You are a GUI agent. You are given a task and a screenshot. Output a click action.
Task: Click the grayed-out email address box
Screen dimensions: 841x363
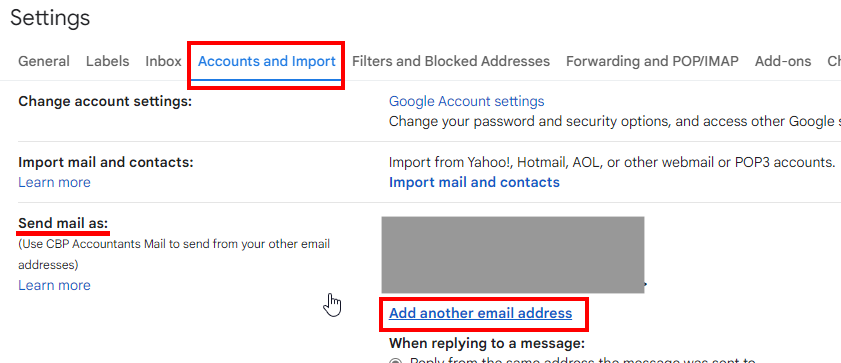point(513,255)
